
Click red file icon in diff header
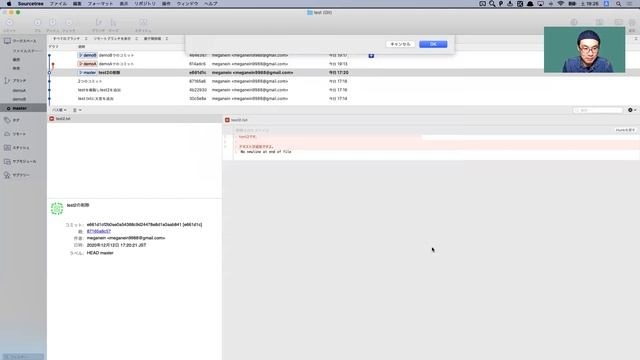tap(227, 120)
